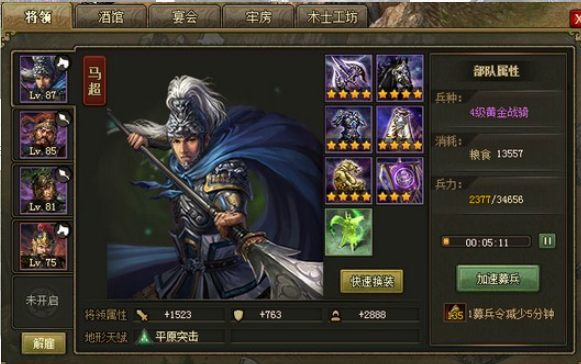
Task: Select the halberd weapon equipment slot
Action: click(x=348, y=78)
